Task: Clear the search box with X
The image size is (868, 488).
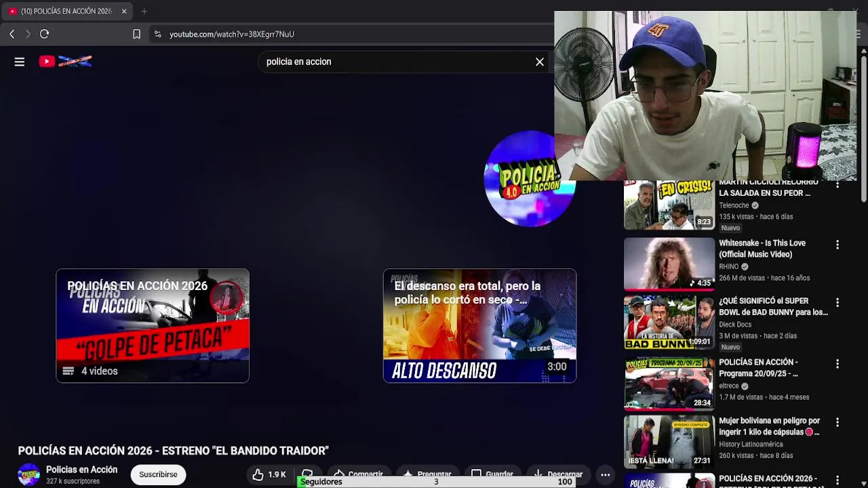Action: pyautogui.click(x=540, y=62)
